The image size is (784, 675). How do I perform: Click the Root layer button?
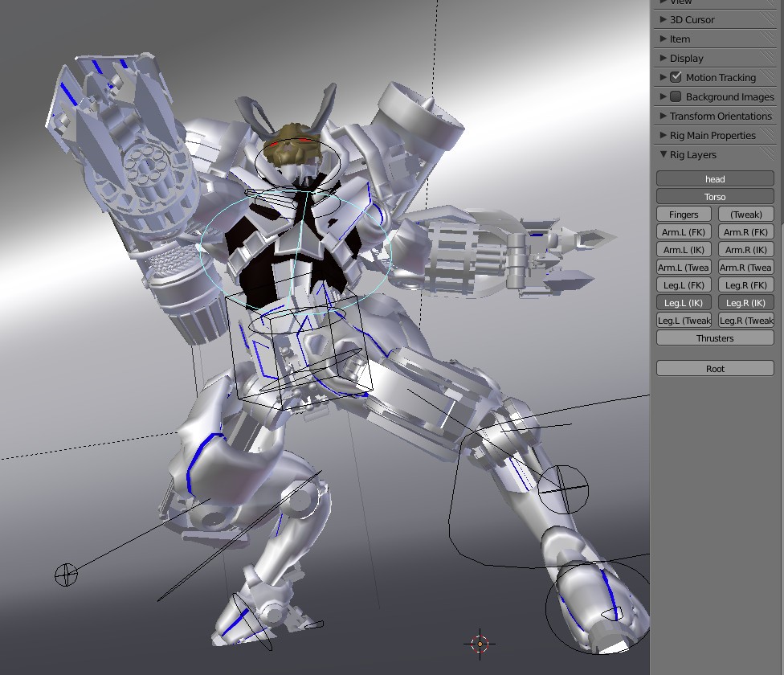[715, 369]
